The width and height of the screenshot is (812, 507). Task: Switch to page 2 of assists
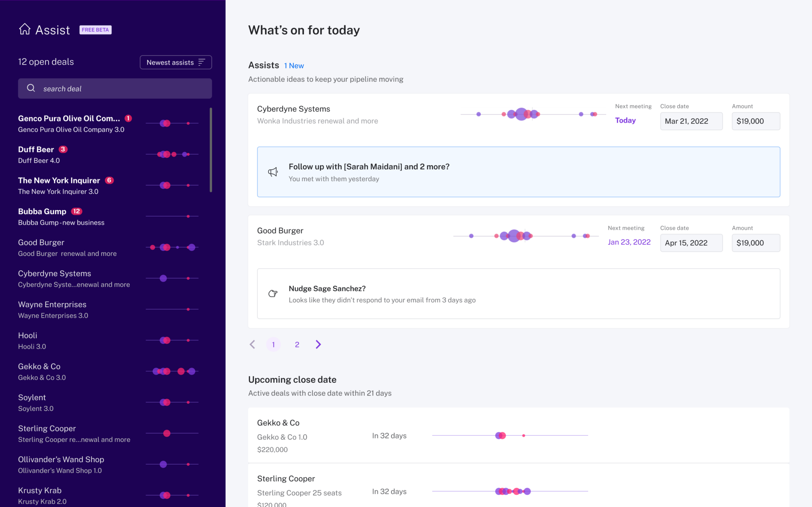coord(297,344)
